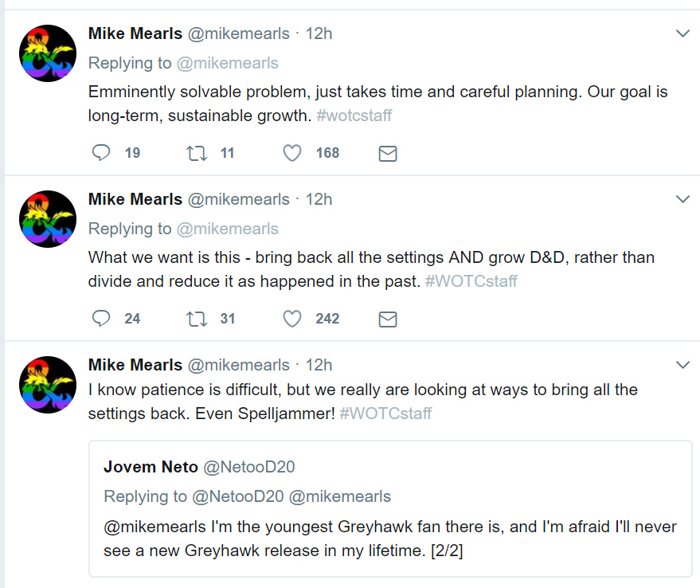This screenshot has width=700, height=588.
Task: Reply to the 'Emminently solvable problem' tweet
Action: click(101, 153)
